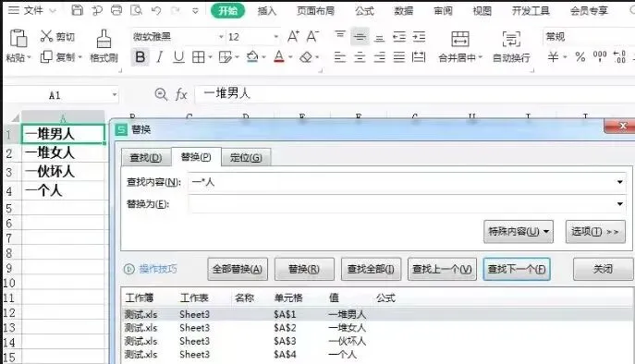Apply percent style format
Image resolution: width=635 pixels, height=364 pixels.
pos(580,57)
